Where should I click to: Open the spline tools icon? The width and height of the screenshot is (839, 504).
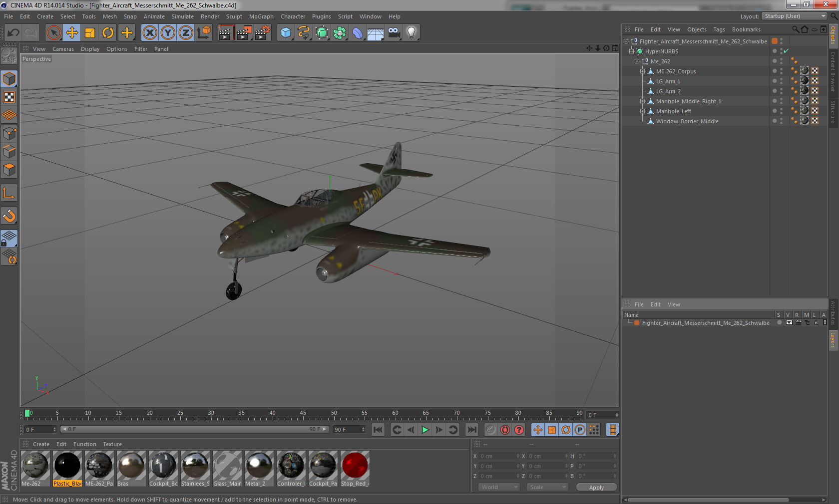[x=304, y=33]
